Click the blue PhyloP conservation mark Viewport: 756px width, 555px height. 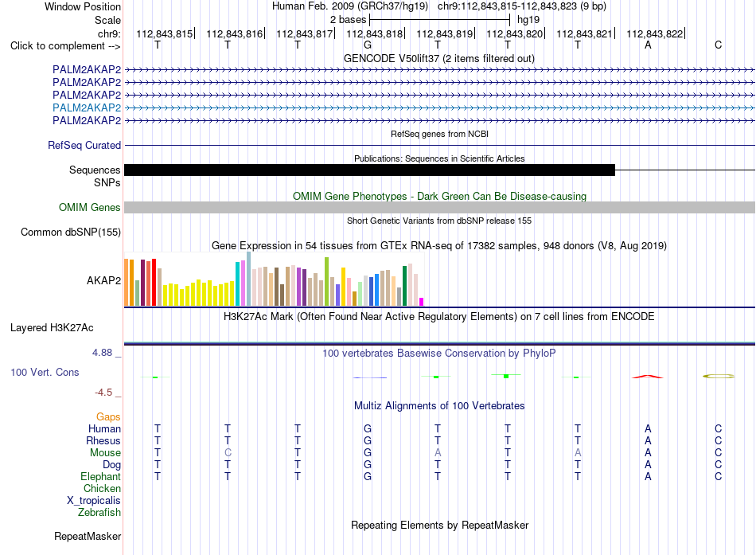pyautogui.click(x=370, y=377)
